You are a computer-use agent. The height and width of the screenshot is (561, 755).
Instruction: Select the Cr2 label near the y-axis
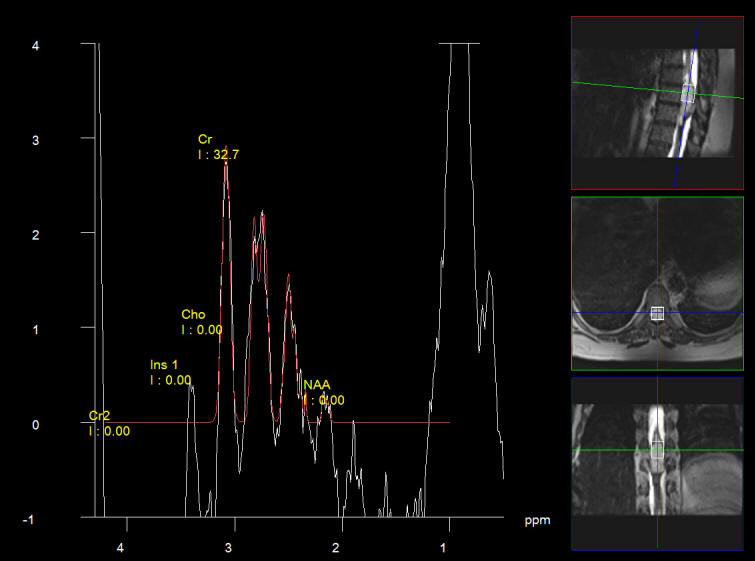click(108, 423)
